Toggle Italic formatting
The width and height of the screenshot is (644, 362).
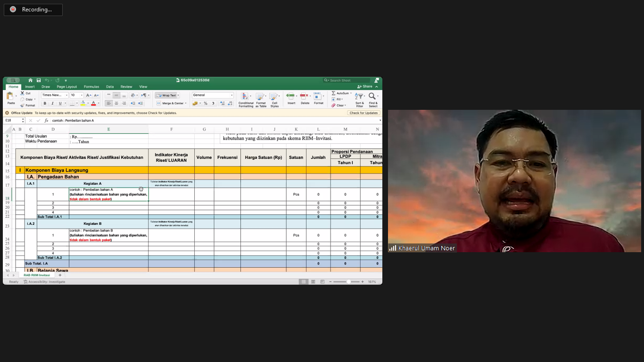click(52, 103)
